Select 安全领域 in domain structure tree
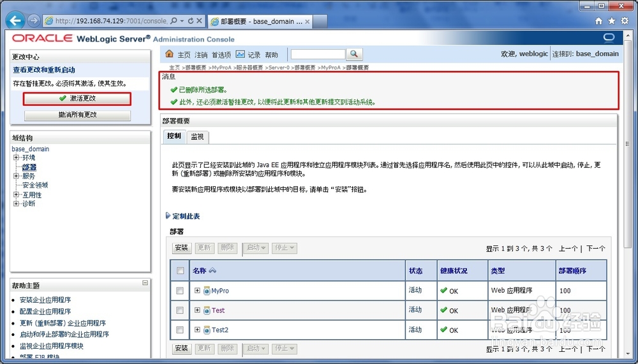Viewport: 638px width, 364px height. (x=35, y=185)
